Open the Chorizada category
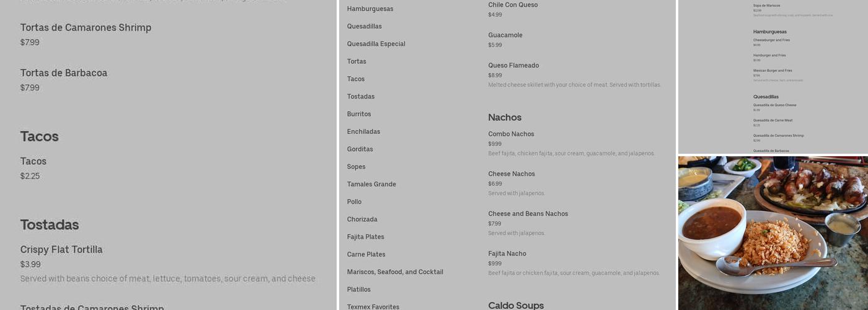The width and height of the screenshot is (868, 310). [362, 219]
